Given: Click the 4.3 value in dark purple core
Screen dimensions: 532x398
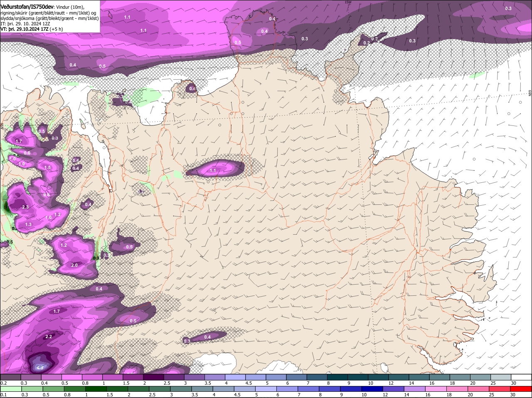Looking at the screenshot, I should (40, 368).
